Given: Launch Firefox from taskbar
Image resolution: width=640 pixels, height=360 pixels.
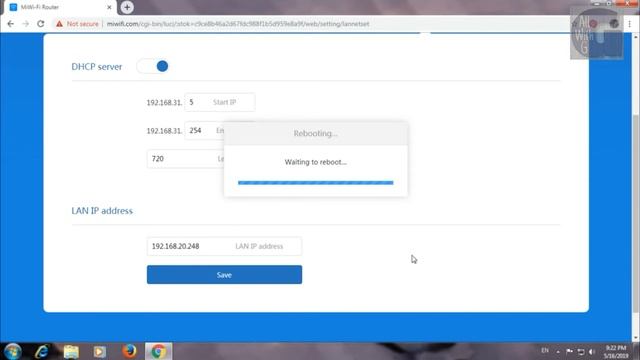Looking at the screenshot, I should click(129, 351).
